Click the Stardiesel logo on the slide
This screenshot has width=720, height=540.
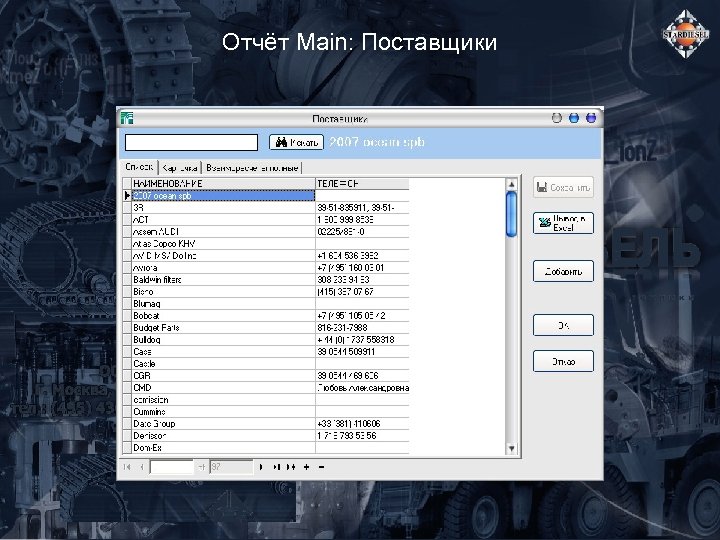[686, 34]
